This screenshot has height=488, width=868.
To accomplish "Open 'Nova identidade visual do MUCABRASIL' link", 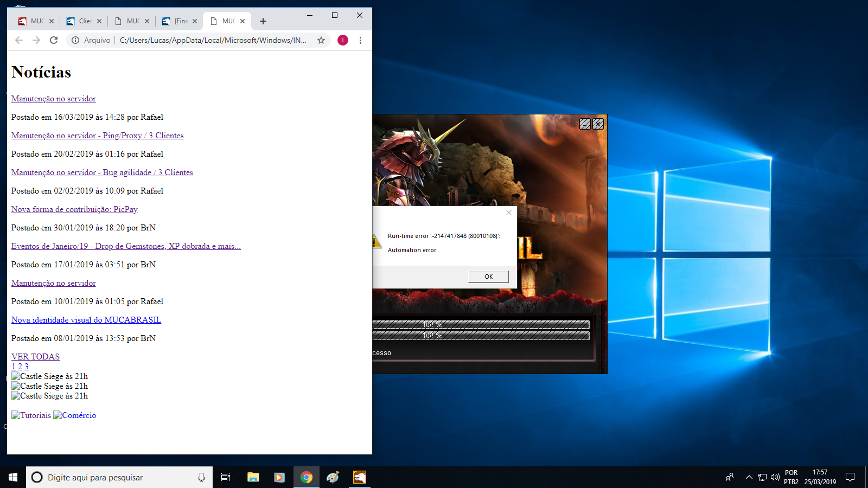I will 86,320.
